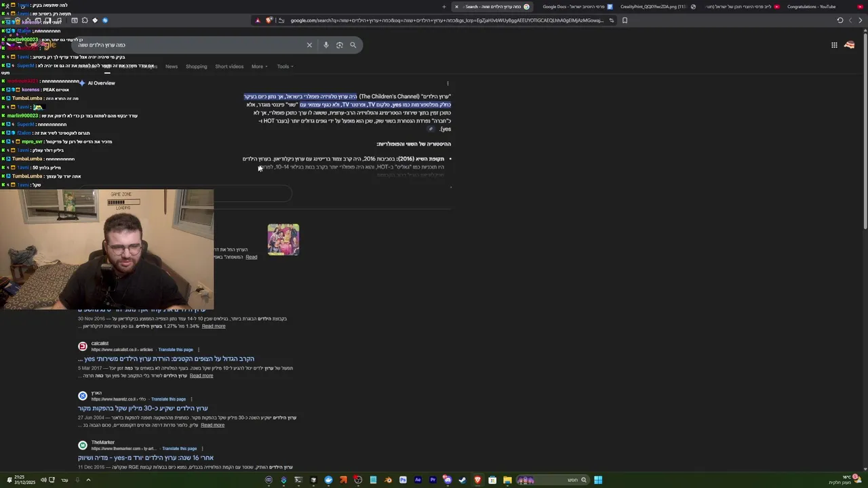The image size is (868, 488).
Task: Open After Effects from the taskbar
Action: [x=418, y=480]
